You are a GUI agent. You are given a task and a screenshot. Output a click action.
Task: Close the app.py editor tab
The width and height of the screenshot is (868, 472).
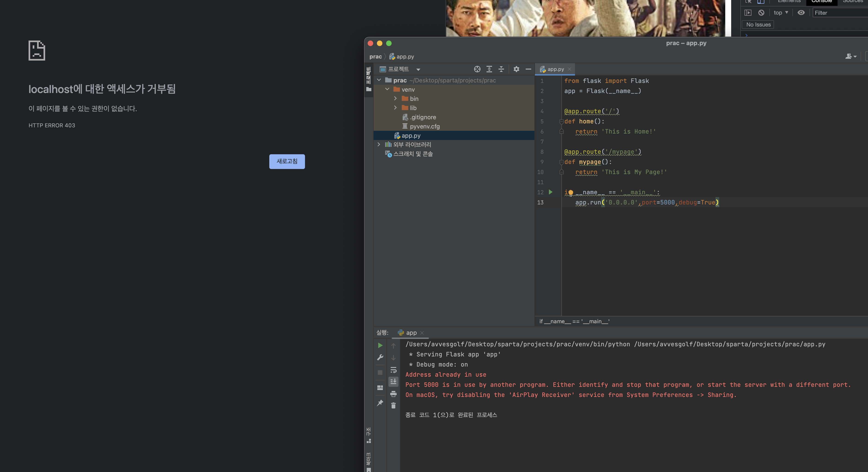[x=569, y=69]
